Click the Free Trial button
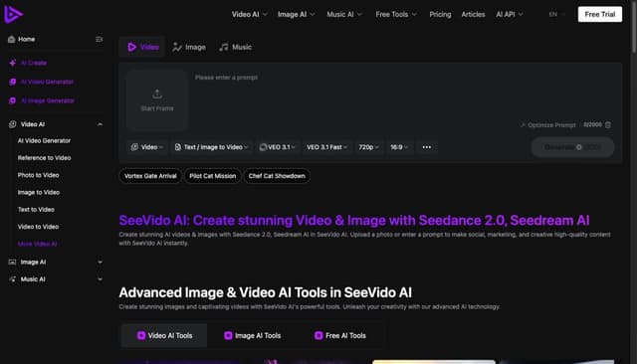The width and height of the screenshot is (637, 364). (x=600, y=15)
